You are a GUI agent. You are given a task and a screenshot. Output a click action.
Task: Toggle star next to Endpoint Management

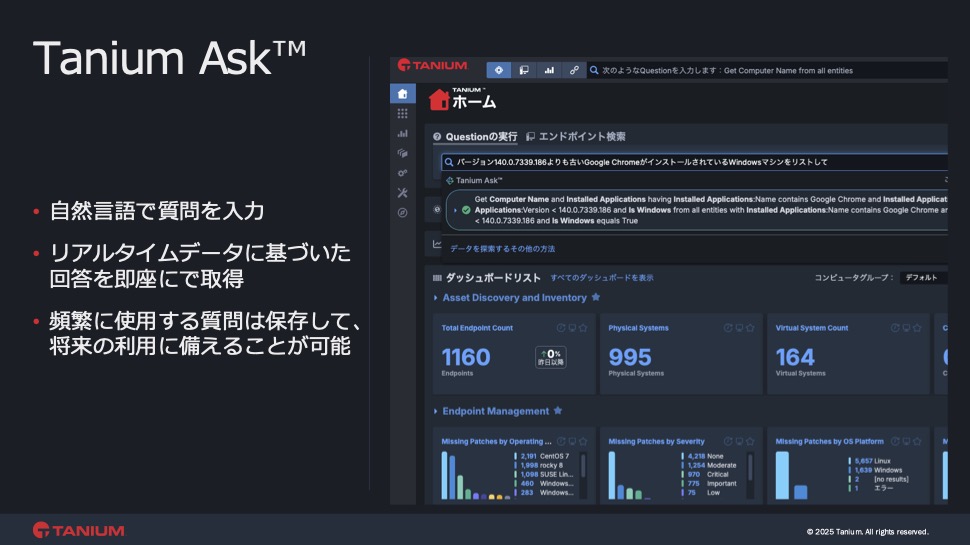(558, 411)
